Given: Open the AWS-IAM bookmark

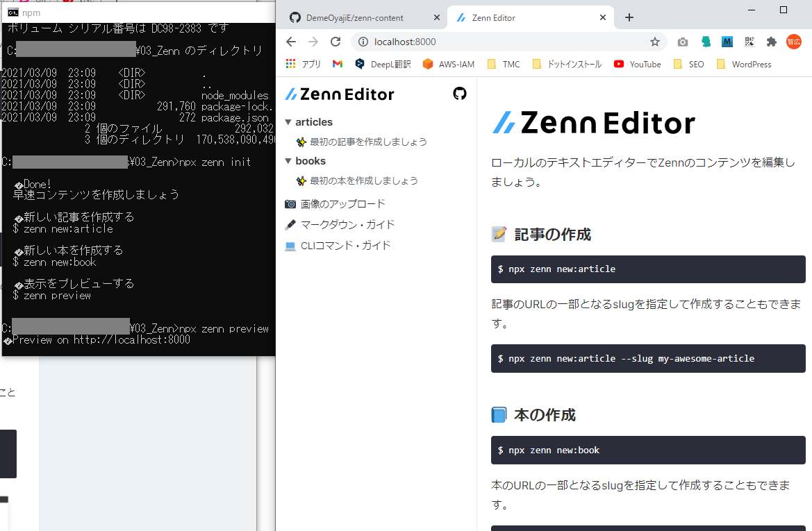Looking at the screenshot, I should 449,64.
